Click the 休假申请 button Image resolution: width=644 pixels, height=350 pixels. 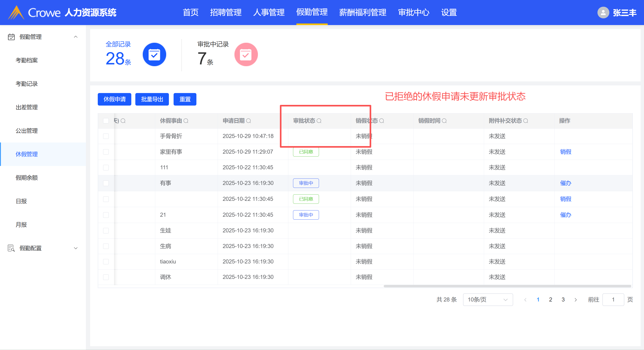(115, 99)
